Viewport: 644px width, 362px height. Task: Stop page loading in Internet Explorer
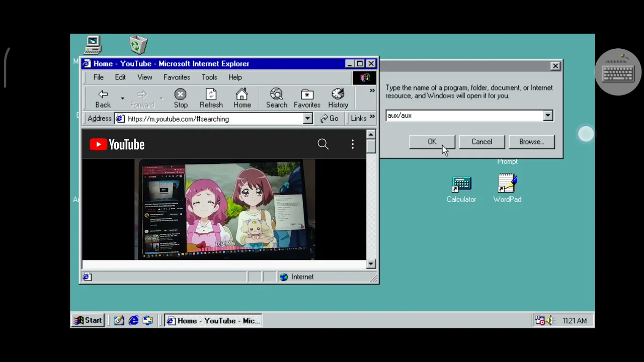point(181,99)
